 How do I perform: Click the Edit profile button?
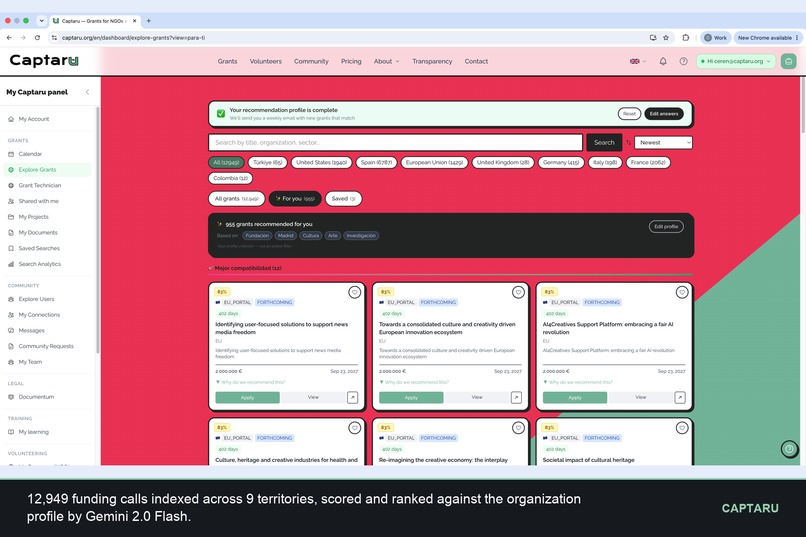click(666, 227)
